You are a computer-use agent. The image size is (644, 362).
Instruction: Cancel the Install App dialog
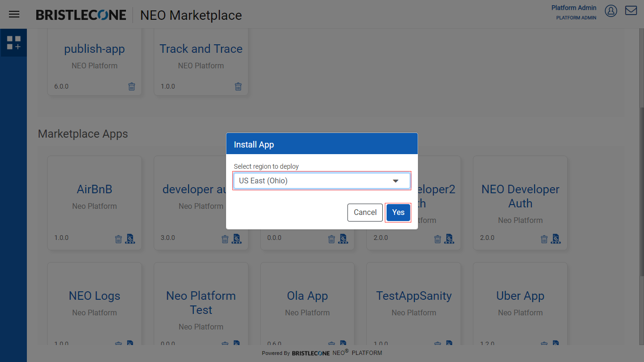pyautogui.click(x=365, y=213)
